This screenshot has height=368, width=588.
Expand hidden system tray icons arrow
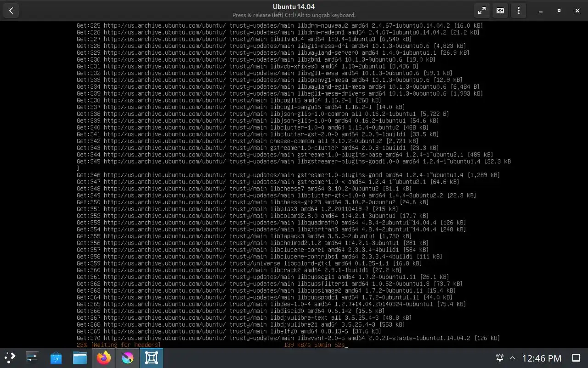pyautogui.click(x=513, y=358)
